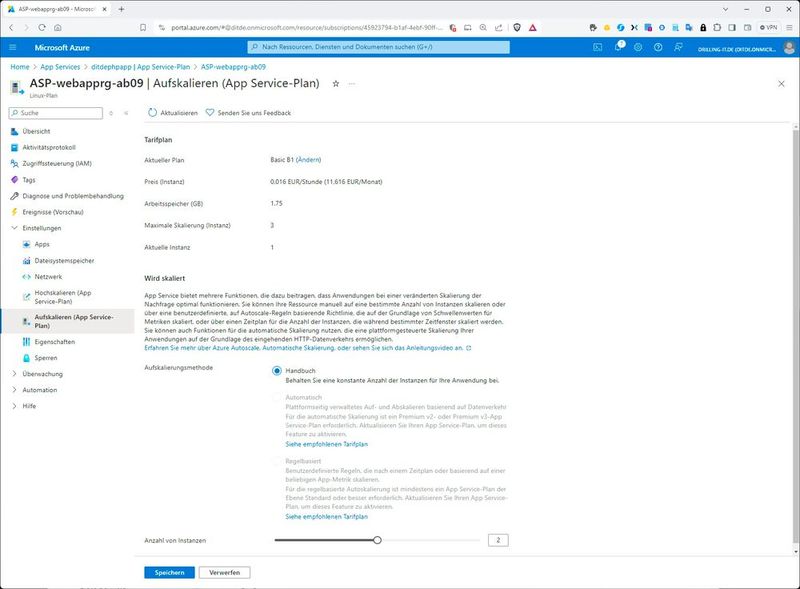800x589 pixels.
Task: Click the Ändern link beside Basic B1
Action: (x=309, y=160)
